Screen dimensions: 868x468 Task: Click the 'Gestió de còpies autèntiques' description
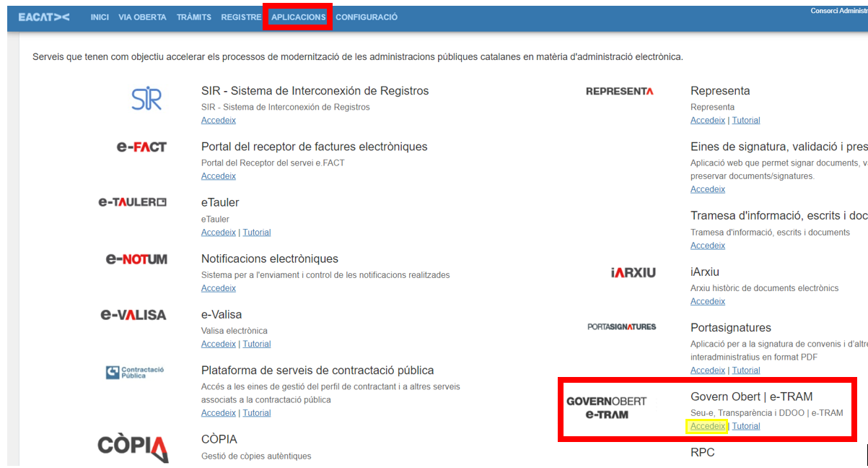(x=256, y=456)
